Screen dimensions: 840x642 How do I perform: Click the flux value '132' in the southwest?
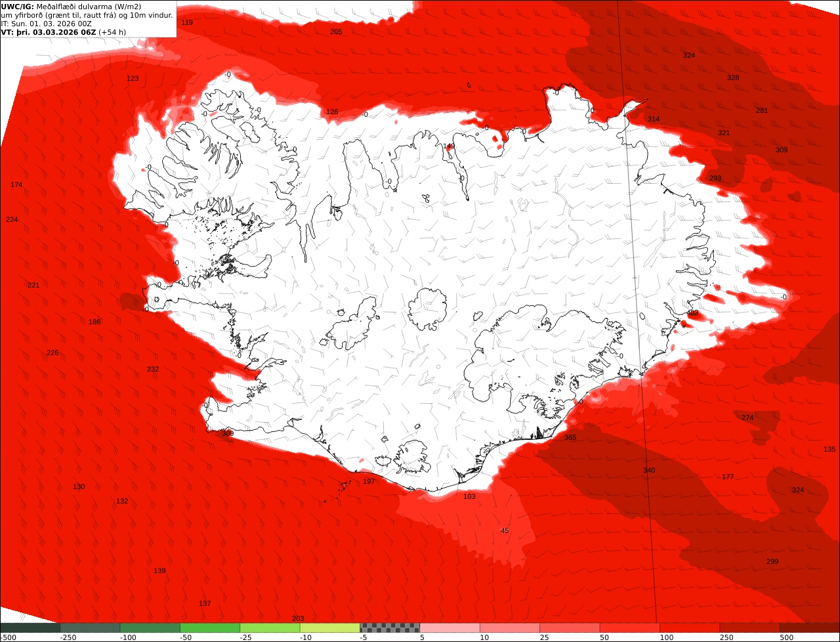122,502
